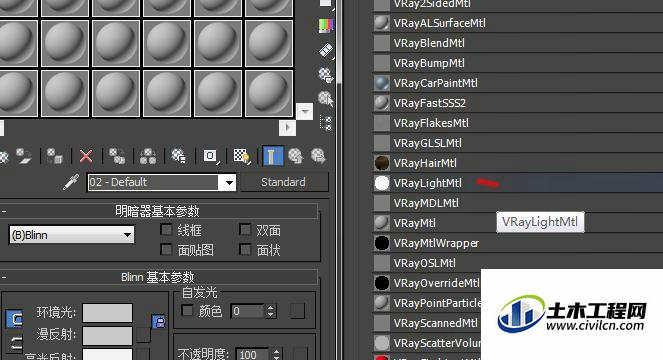Click Select by Material icon
This screenshot has height=360, width=663.
click(x=326, y=99)
